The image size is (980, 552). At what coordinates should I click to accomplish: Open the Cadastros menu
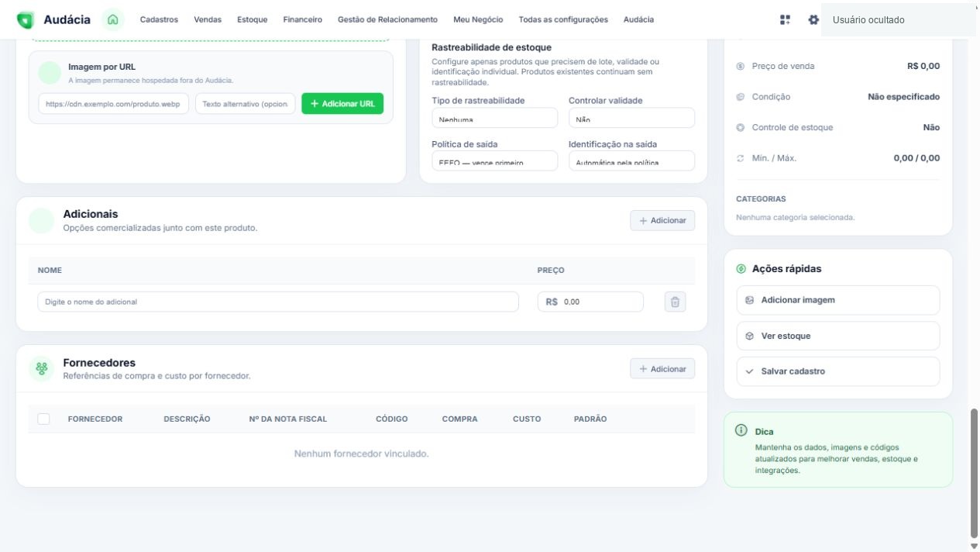coord(159,19)
